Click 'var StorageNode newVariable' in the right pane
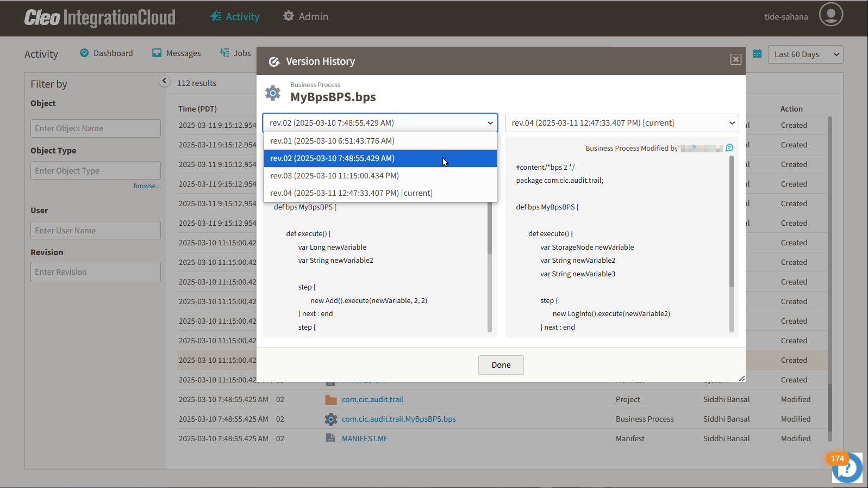 click(587, 247)
